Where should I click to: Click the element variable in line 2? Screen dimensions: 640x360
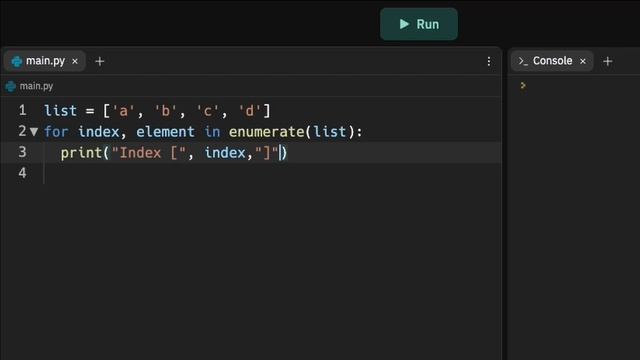(165, 132)
